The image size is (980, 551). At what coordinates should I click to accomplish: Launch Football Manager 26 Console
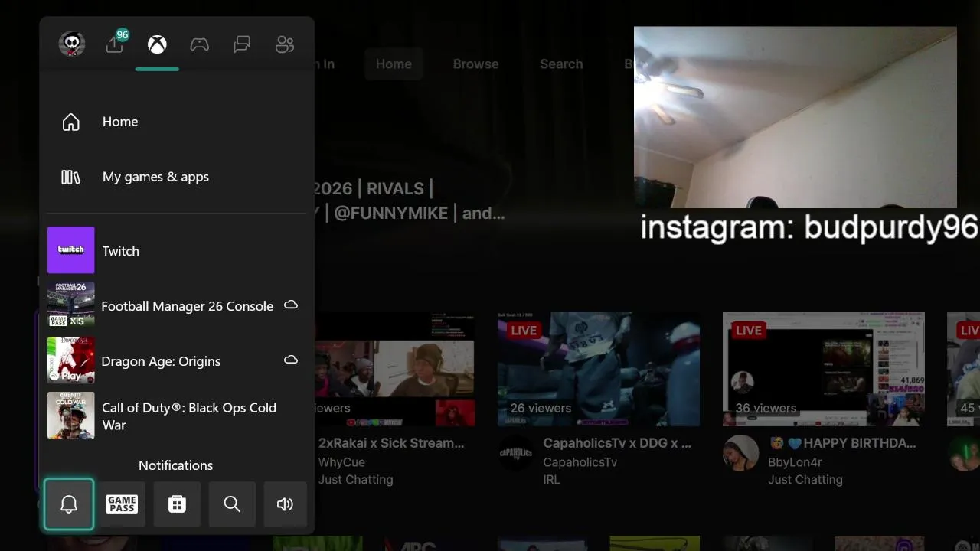177,305
